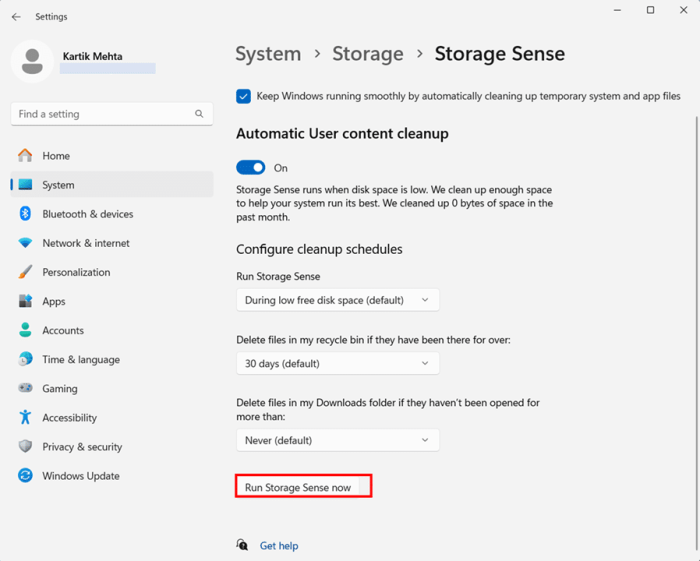Open Personalization settings
The height and width of the screenshot is (561, 700).
[x=112, y=271]
